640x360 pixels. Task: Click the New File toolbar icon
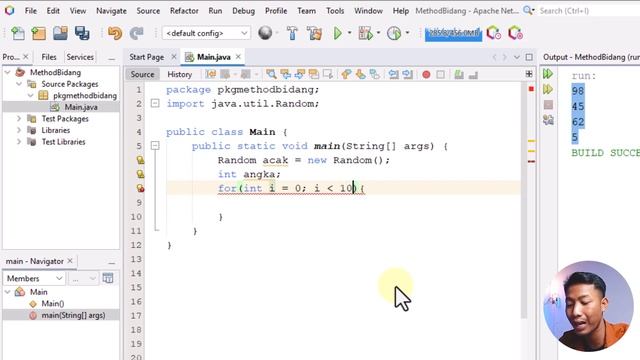click(x=18, y=33)
